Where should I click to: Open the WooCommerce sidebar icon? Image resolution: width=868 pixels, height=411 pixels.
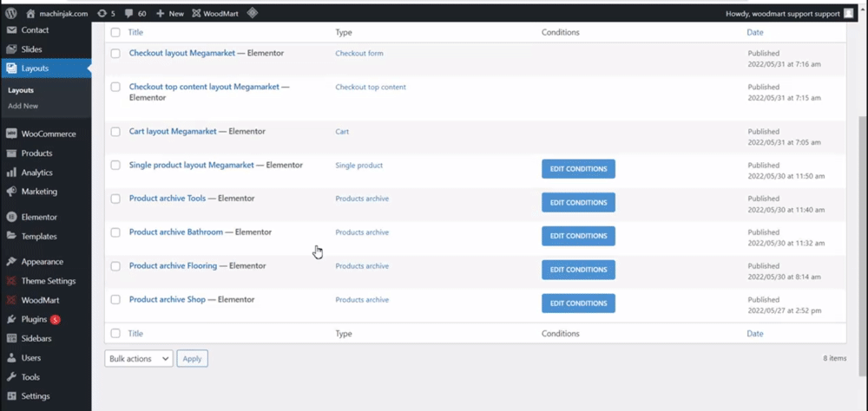coord(11,134)
